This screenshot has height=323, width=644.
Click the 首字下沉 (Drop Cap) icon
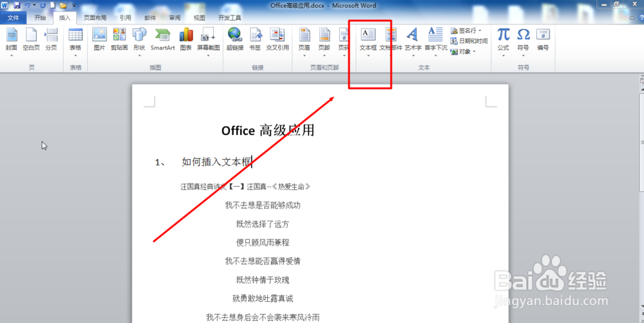[x=435, y=35]
